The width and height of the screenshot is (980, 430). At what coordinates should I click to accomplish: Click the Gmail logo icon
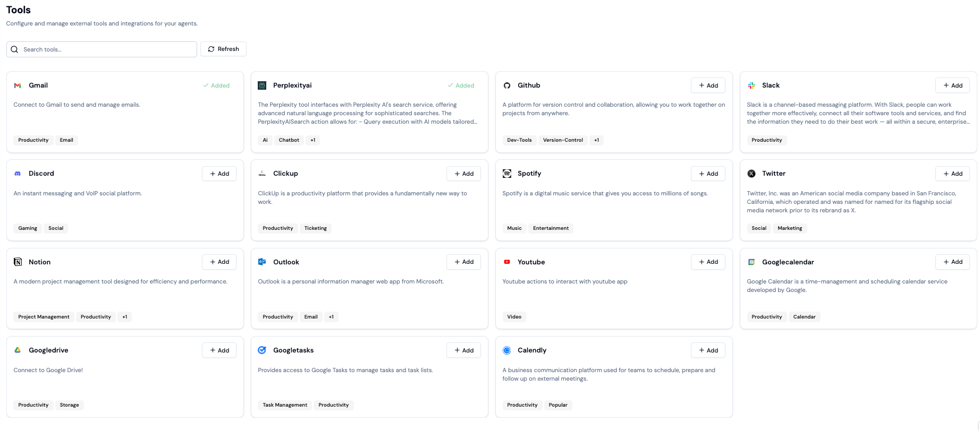tap(18, 85)
